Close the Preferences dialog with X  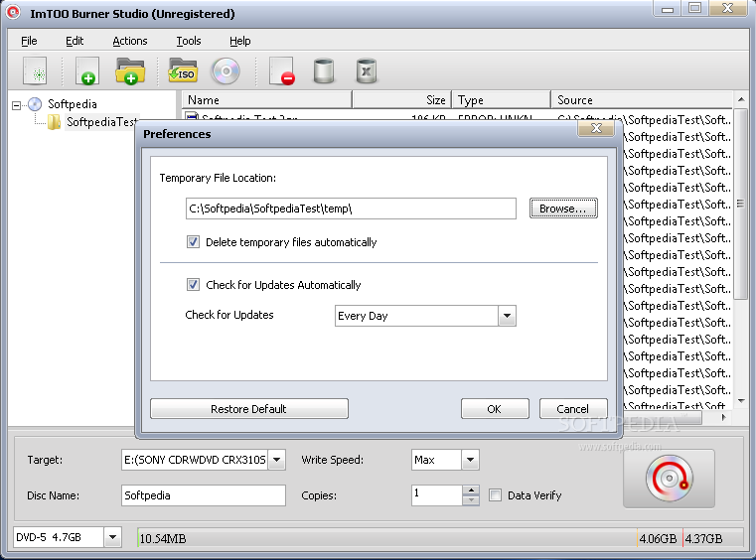coord(596,128)
